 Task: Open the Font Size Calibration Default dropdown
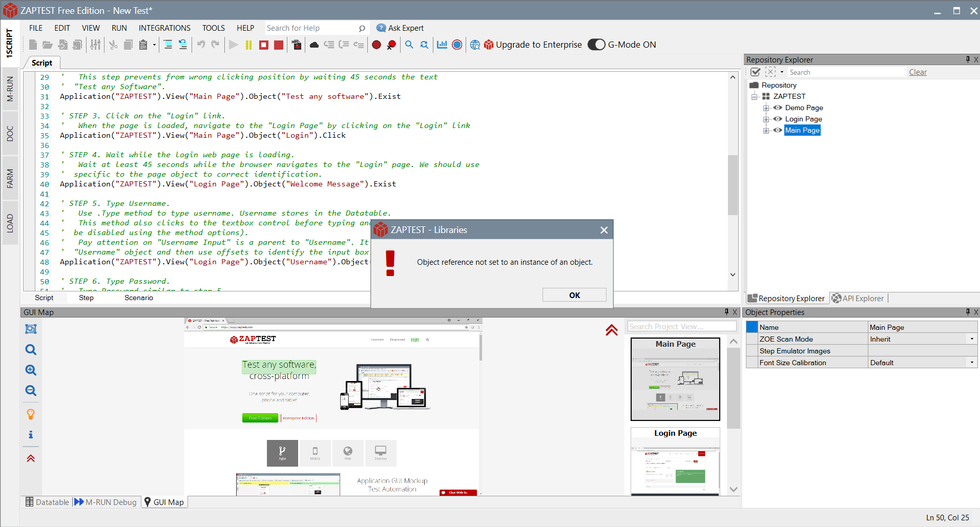click(972, 363)
